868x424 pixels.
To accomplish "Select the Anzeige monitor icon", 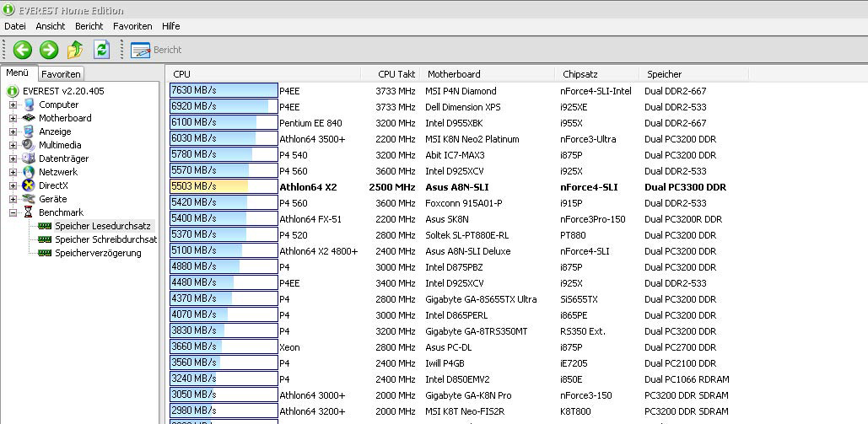I will point(29,131).
